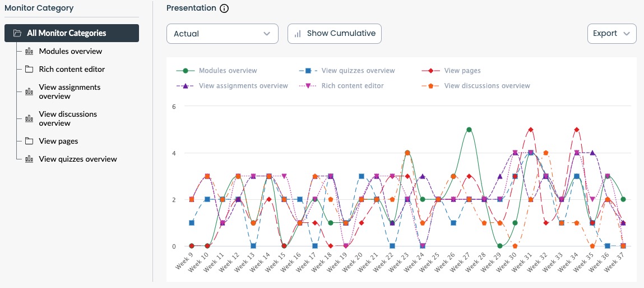The image size is (644, 288).
Task: Toggle View assignments overview legend entry
Action: [243, 86]
